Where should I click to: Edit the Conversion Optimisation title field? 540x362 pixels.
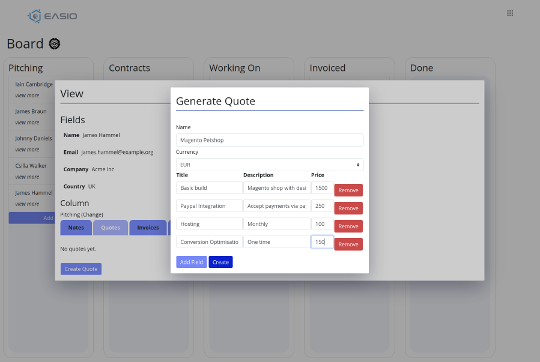point(209,242)
